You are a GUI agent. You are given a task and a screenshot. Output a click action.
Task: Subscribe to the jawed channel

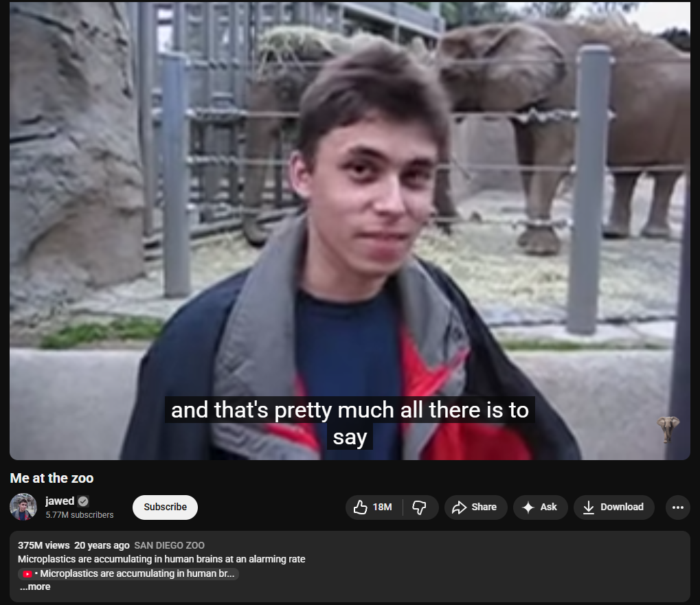(165, 507)
